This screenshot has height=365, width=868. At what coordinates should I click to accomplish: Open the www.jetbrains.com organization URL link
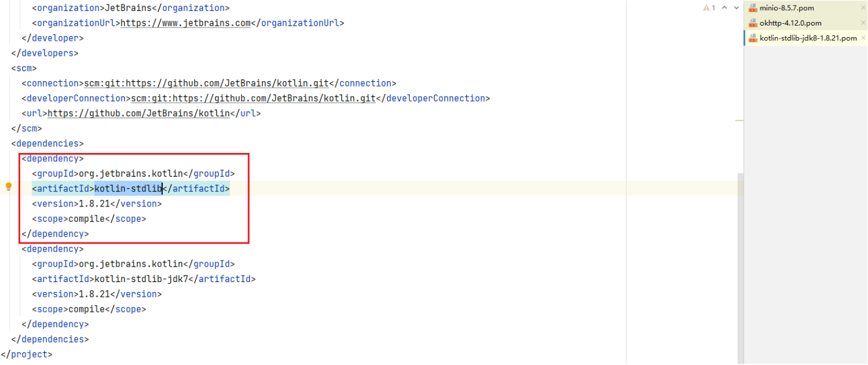click(x=185, y=23)
